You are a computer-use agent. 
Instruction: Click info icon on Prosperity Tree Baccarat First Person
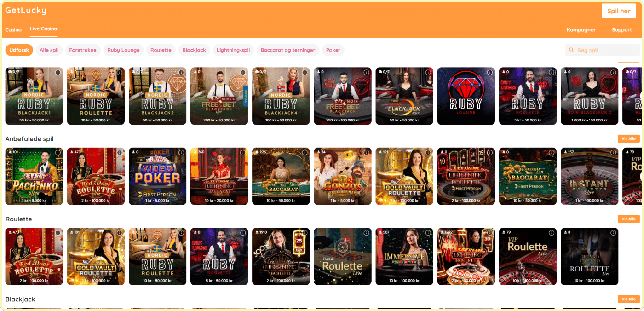[x=551, y=152]
